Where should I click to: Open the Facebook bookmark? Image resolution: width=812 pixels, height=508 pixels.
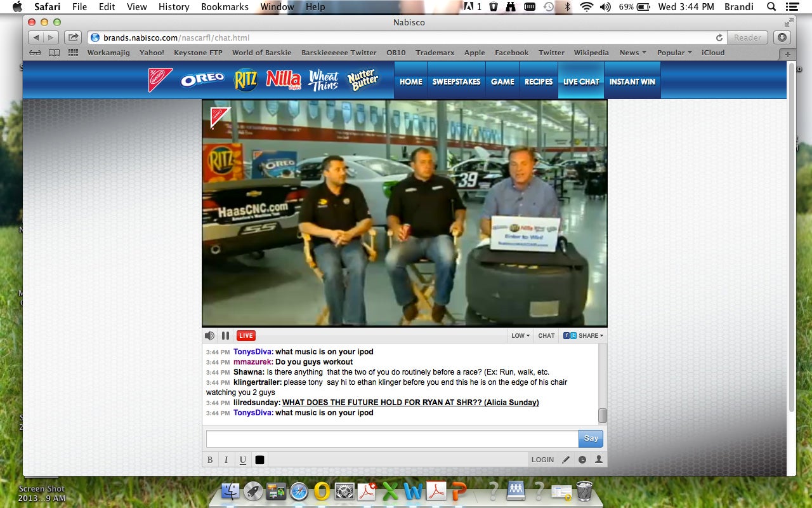coord(511,53)
